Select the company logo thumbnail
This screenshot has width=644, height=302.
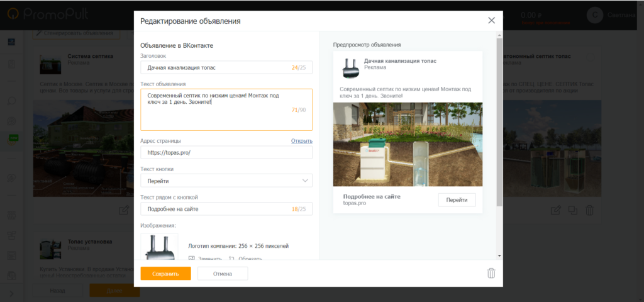159,247
